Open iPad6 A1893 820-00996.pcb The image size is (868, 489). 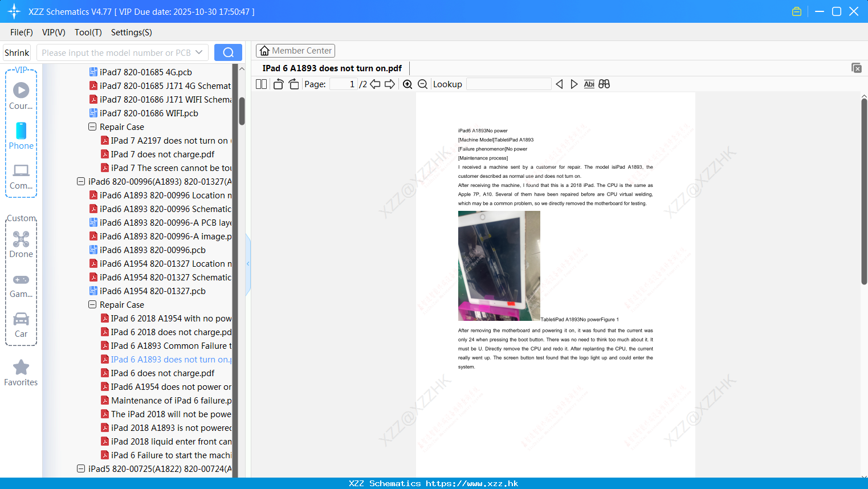tap(148, 250)
